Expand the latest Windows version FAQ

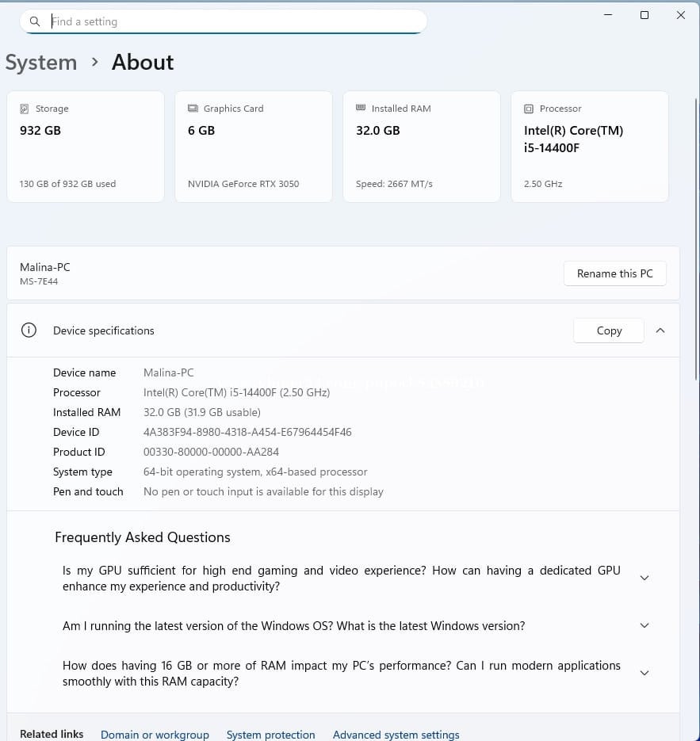click(x=644, y=625)
